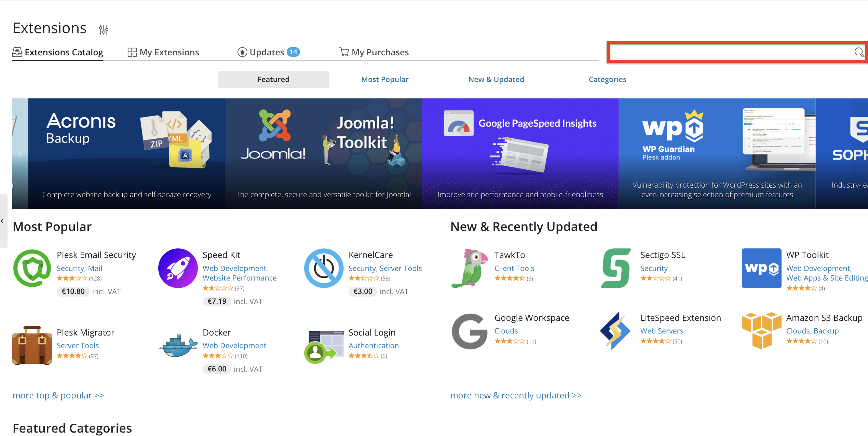This screenshot has height=436, width=868.
Task: Open the Social Login icon
Action: (324, 347)
